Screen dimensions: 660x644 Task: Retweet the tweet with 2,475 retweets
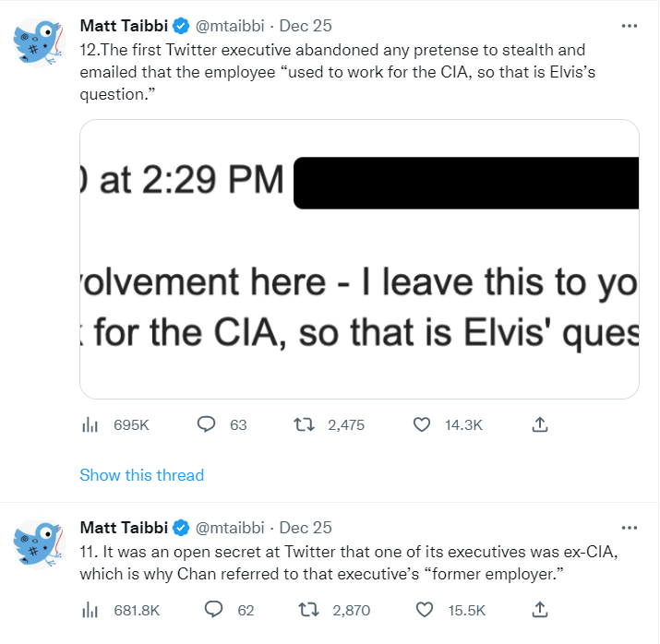tap(304, 424)
